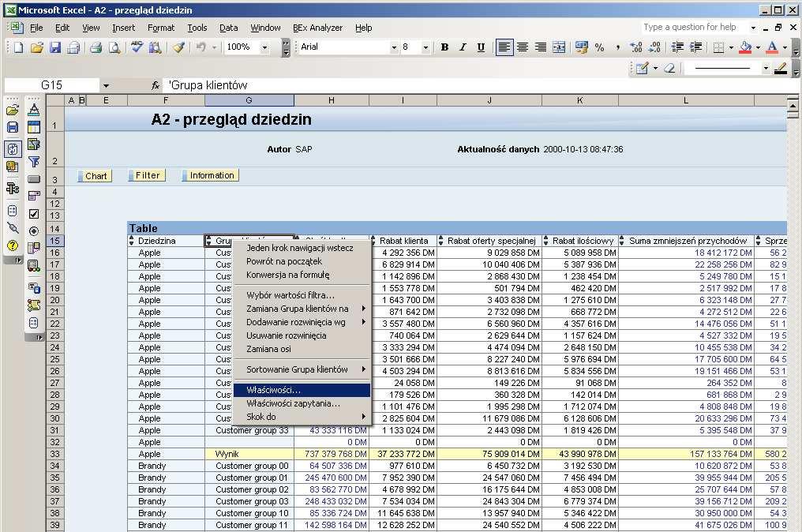Choose Właściwości... in the context menu
Viewport: 802px width, 532px height.
(x=302, y=390)
